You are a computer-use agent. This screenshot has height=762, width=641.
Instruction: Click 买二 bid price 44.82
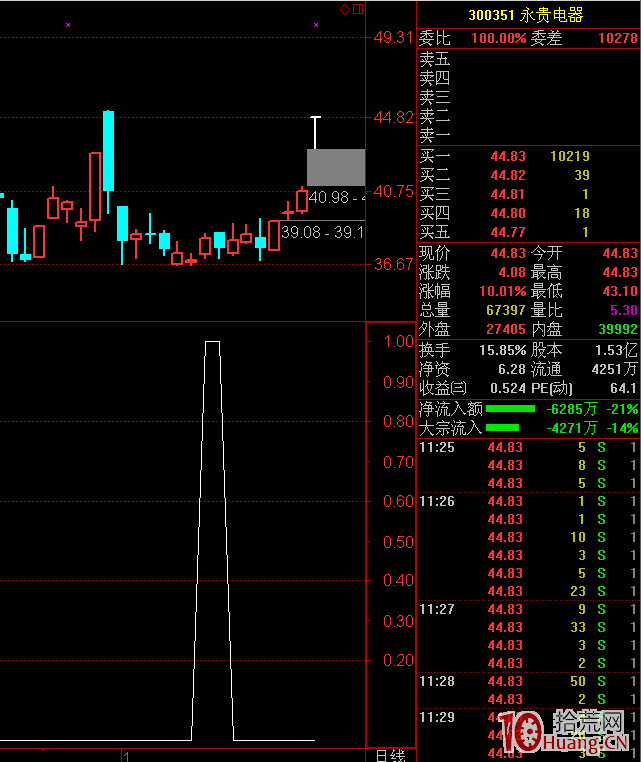[x=508, y=175]
